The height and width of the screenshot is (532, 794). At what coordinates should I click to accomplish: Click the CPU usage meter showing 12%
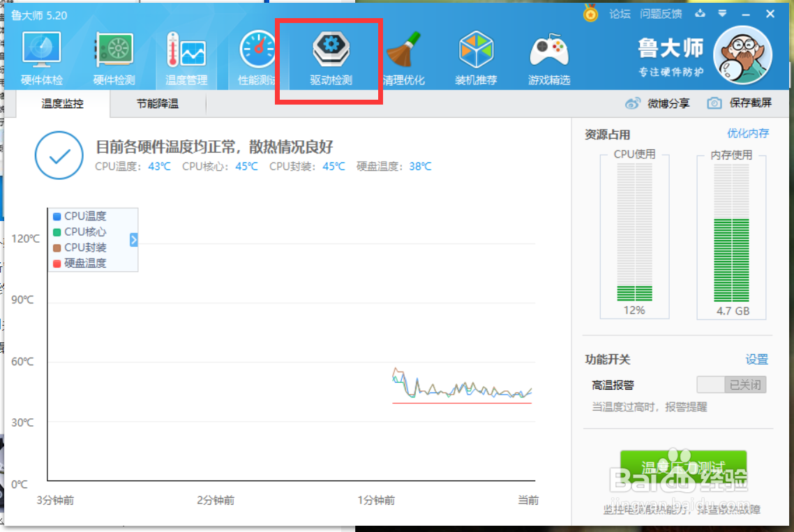pos(634,237)
